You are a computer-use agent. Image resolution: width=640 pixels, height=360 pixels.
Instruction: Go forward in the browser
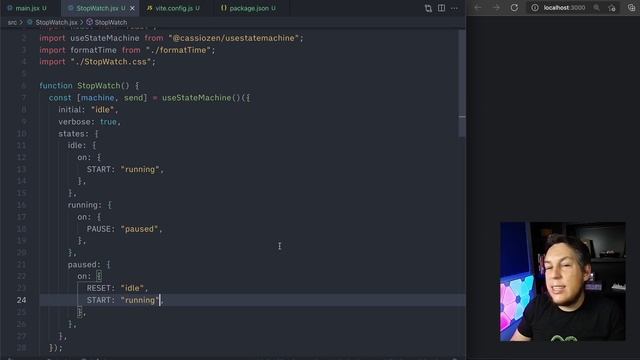[x=496, y=8]
